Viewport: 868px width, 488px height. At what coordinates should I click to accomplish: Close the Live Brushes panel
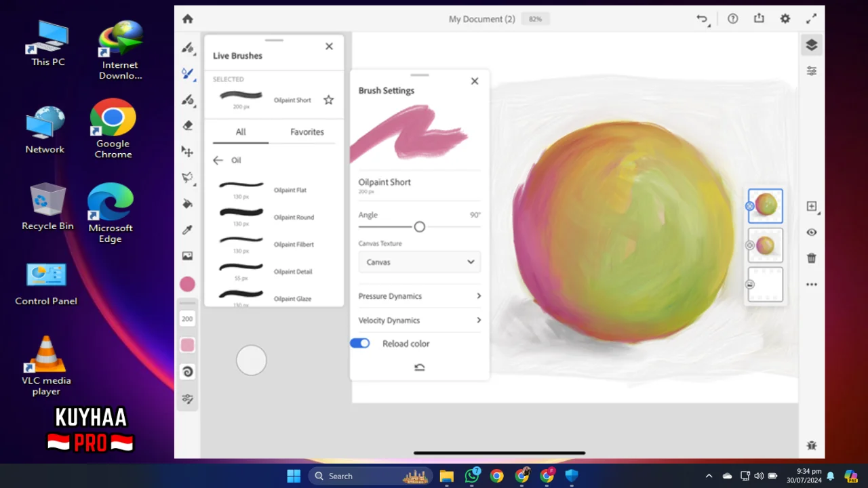coord(329,46)
